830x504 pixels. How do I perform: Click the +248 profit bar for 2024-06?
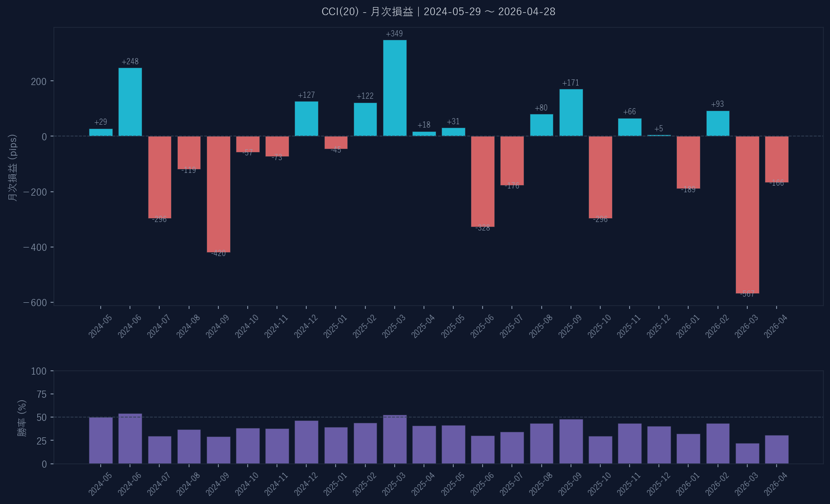click(x=130, y=102)
